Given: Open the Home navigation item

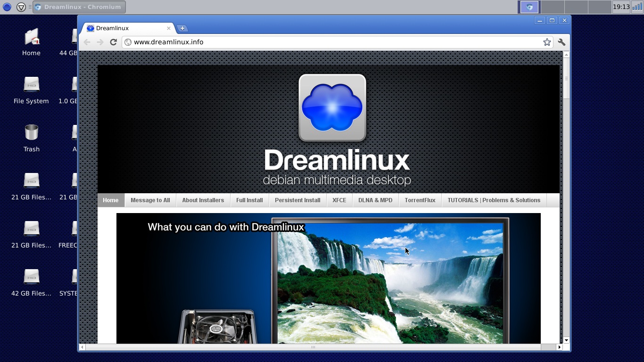Looking at the screenshot, I should coord(111,200).
